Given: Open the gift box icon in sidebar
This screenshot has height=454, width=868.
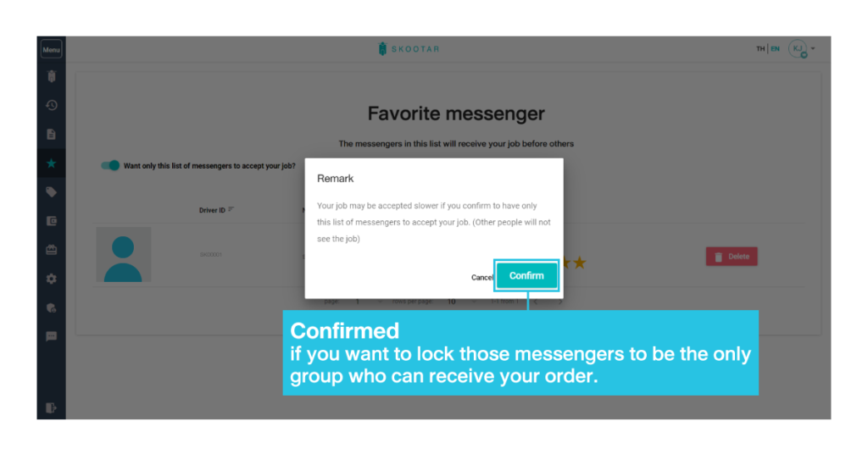Looking at the screenshot, I should pos(52,250).
